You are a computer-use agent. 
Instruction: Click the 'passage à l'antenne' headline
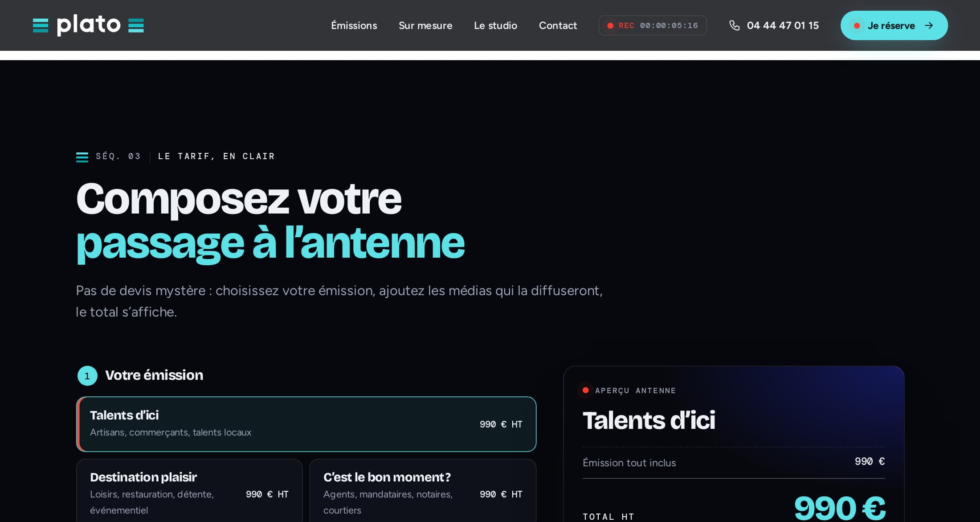pos(270,243)
